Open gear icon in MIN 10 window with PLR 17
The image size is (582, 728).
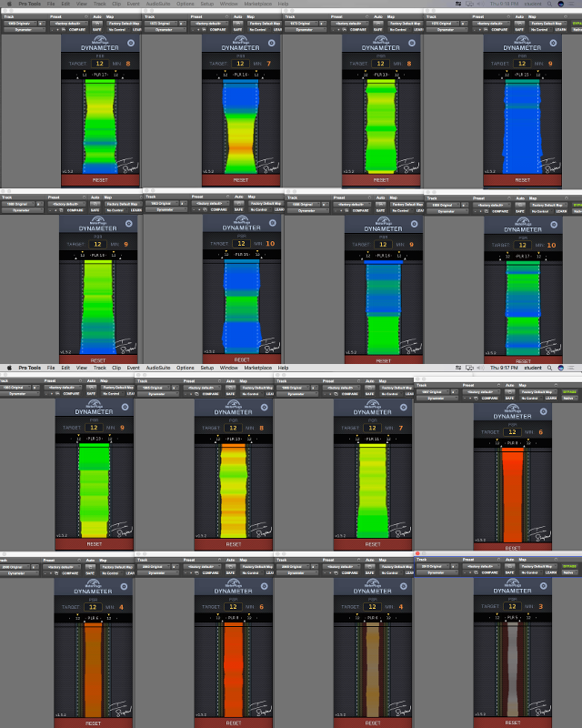tap(554, 225)
